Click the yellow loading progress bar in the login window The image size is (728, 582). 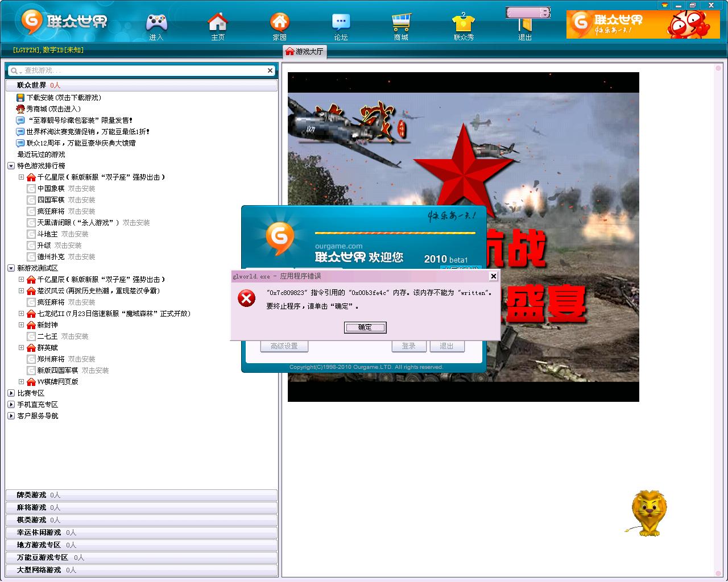[395, 233]
